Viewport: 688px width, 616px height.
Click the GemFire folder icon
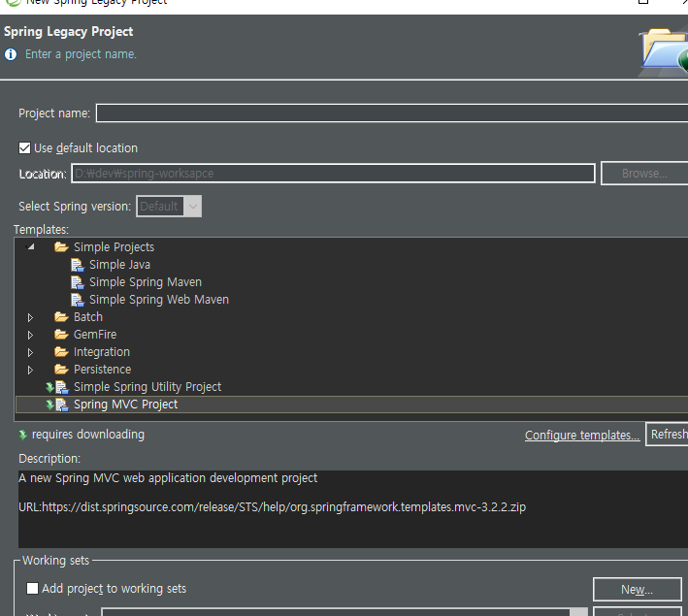[61, 335]
